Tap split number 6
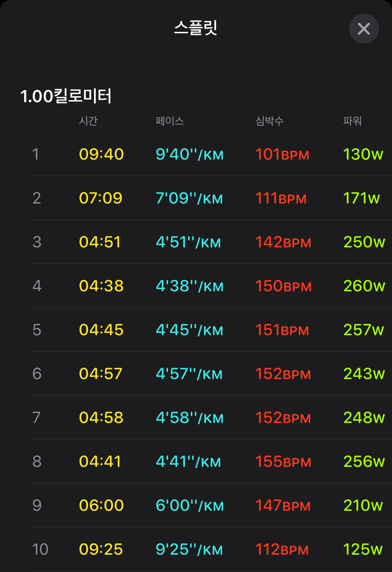The width and height of the screenshot is (392, 572). [x=37, y=374]
